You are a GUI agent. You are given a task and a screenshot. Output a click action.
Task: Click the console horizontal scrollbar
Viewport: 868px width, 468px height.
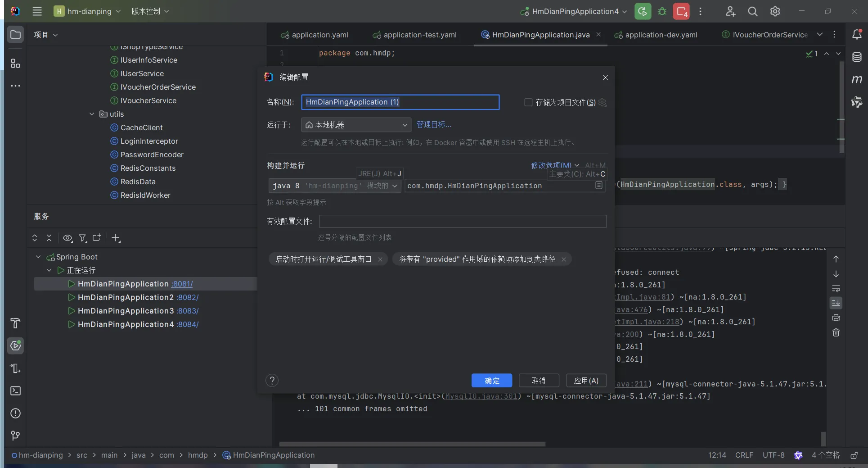(x=412, y=444)
